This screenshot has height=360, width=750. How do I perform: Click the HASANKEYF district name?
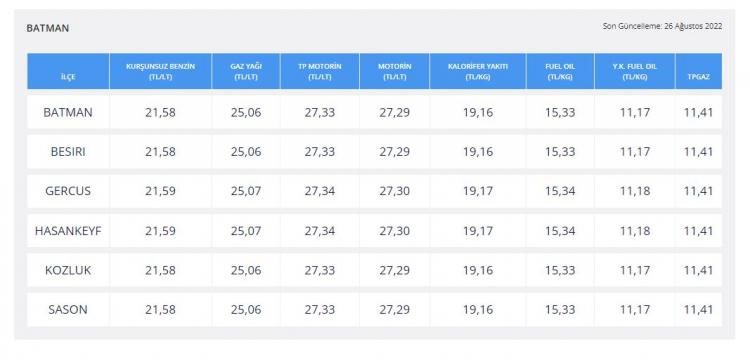coord(68,231)
